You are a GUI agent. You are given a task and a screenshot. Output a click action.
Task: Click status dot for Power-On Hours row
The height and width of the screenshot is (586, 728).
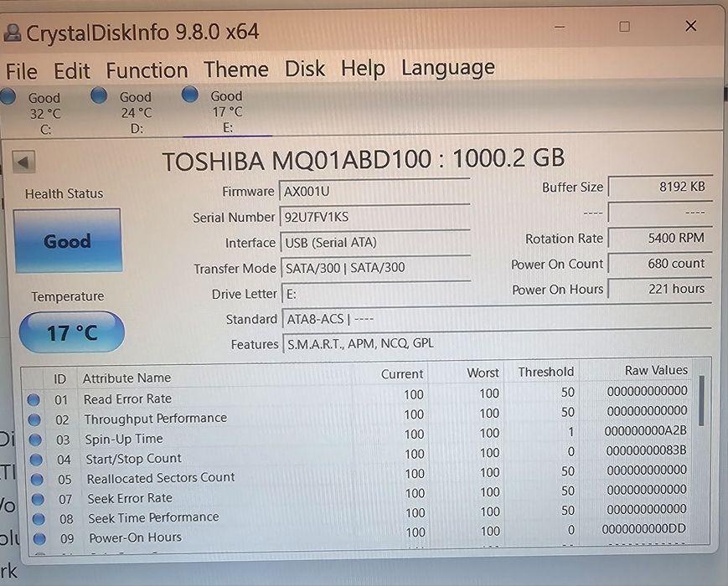point(40,538)
